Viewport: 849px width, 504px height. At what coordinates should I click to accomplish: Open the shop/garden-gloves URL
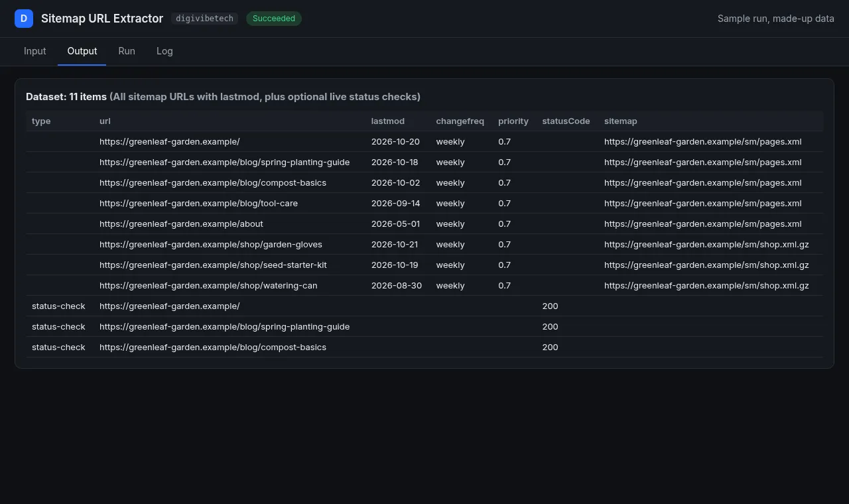pyautogui.click(x=211, y=244)
